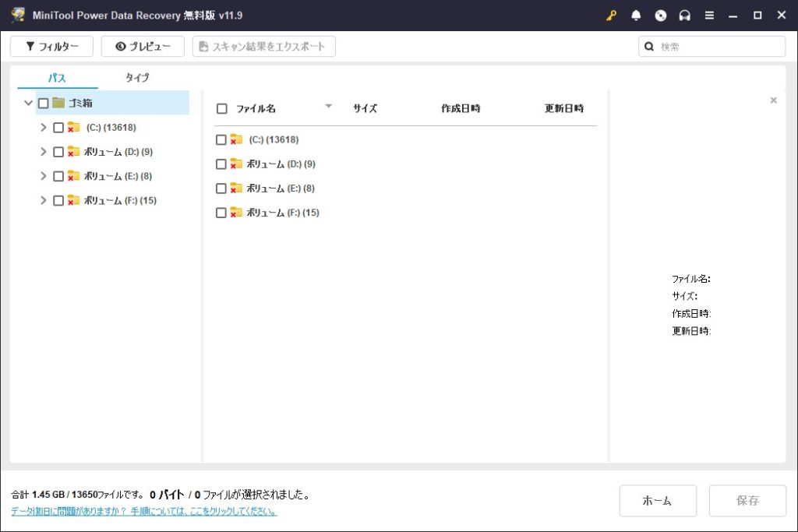Open notifications via the bell icon
Screen dimensions: 798x532
pos(636,16)
